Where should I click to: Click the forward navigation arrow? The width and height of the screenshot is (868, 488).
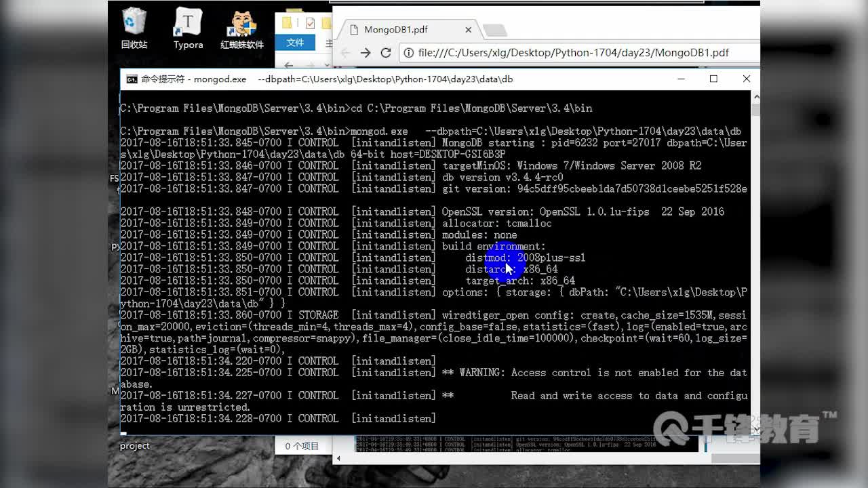click(x=366, y=52)
